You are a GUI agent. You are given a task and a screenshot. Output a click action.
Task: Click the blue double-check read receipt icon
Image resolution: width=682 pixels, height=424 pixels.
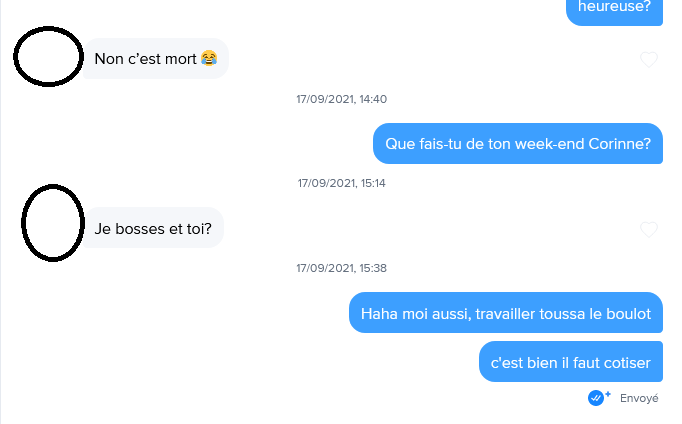(595, 398)
